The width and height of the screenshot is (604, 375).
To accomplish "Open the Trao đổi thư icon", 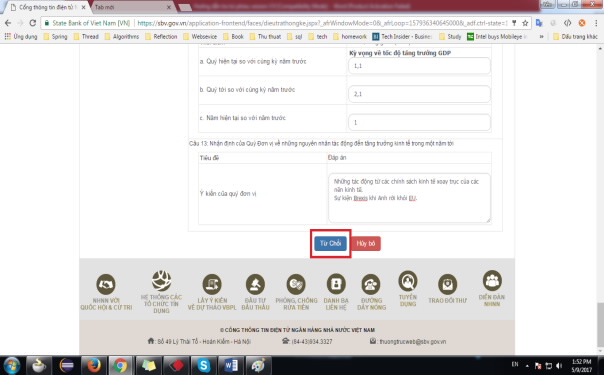I will (x=447, y=284).
